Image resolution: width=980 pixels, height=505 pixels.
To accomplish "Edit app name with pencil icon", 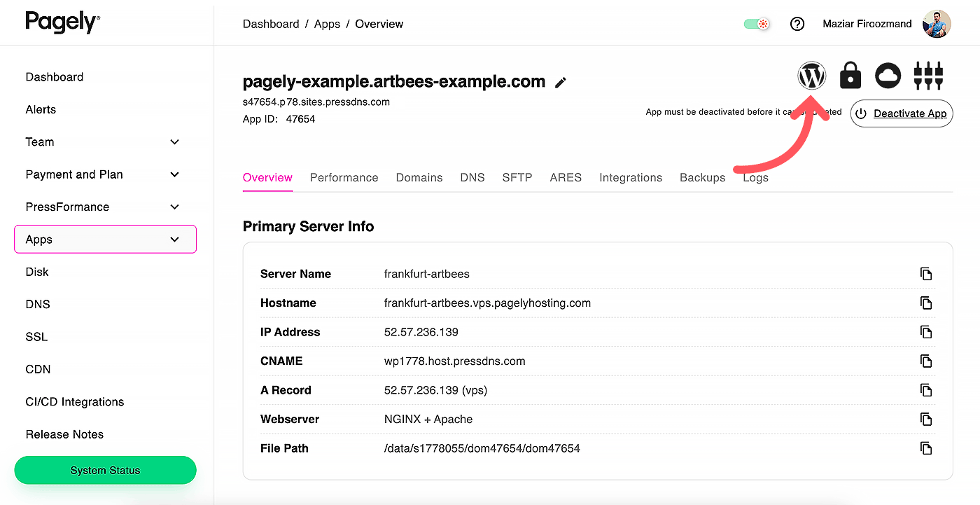I will point(560,83).
